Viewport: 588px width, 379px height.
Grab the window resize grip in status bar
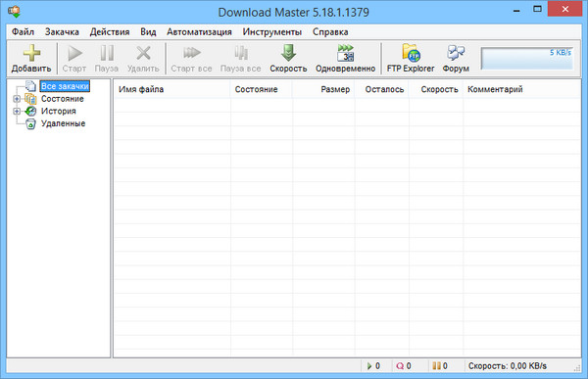[577, 368]
